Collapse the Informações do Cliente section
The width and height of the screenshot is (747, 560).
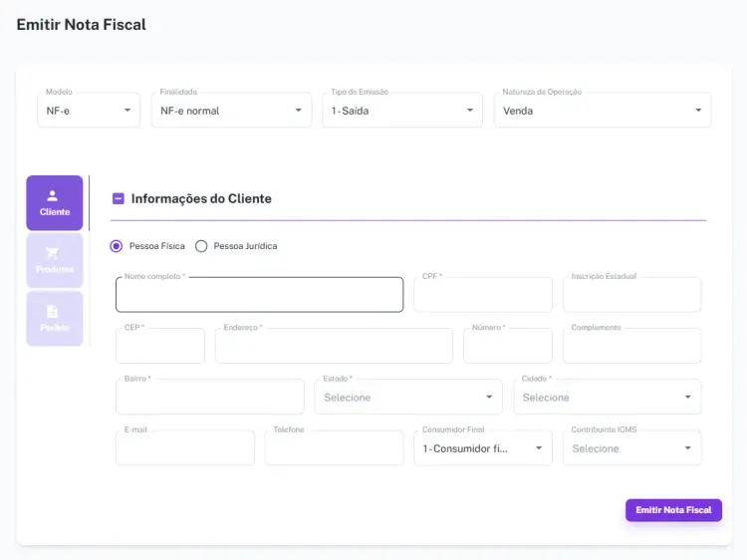[119, 199]
